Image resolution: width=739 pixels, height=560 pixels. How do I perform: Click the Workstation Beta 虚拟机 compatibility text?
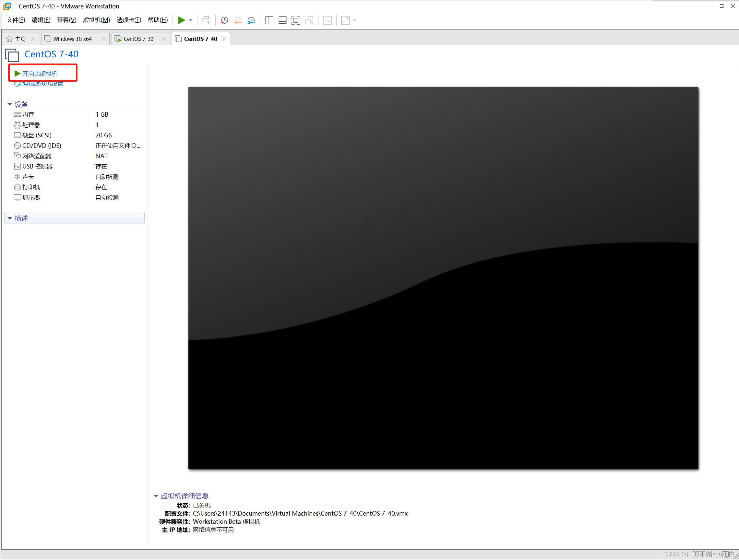click(x=227, y=522)
